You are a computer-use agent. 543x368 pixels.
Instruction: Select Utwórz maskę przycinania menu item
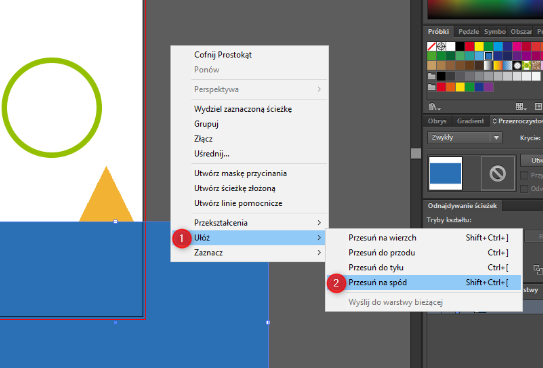[x=240, y=173]
